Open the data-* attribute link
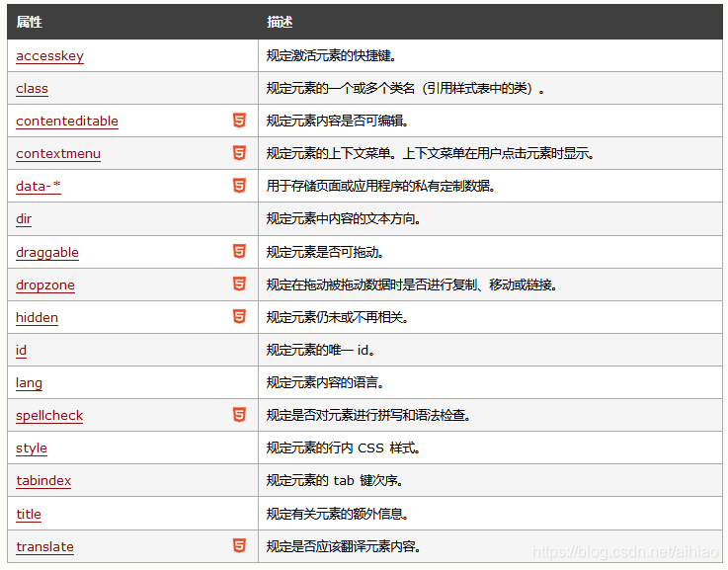This screenshot has width=728, height=570. coord(39,186)
